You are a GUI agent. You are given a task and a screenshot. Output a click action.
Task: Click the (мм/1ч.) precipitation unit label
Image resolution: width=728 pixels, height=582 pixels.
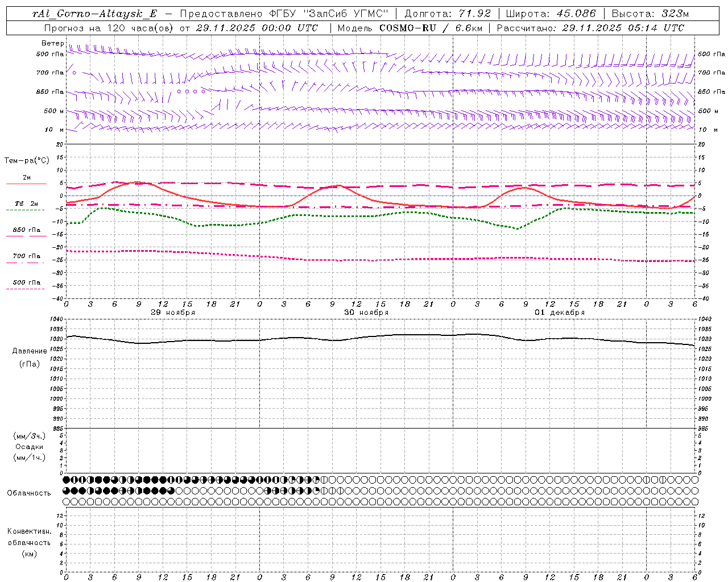coord(29,458)
